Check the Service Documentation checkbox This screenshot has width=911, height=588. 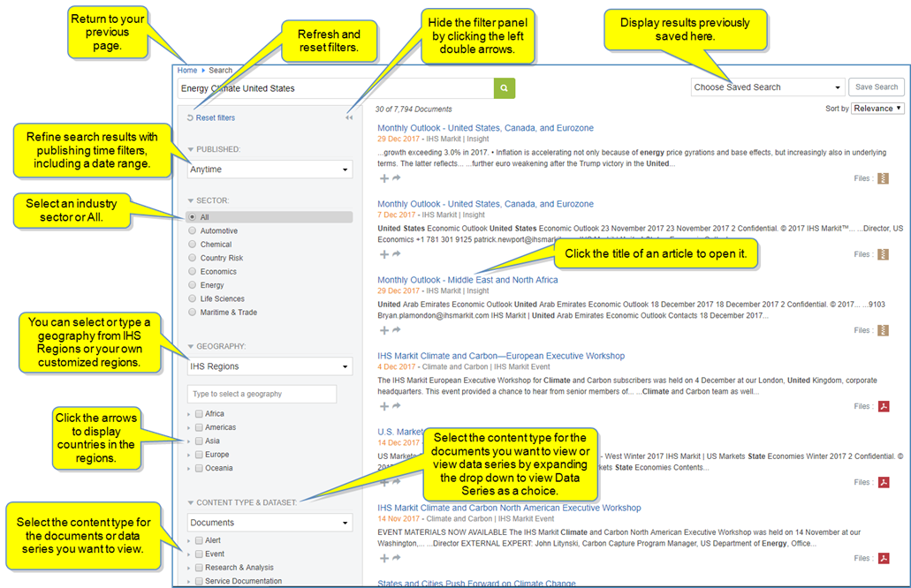tap(199, 581)
